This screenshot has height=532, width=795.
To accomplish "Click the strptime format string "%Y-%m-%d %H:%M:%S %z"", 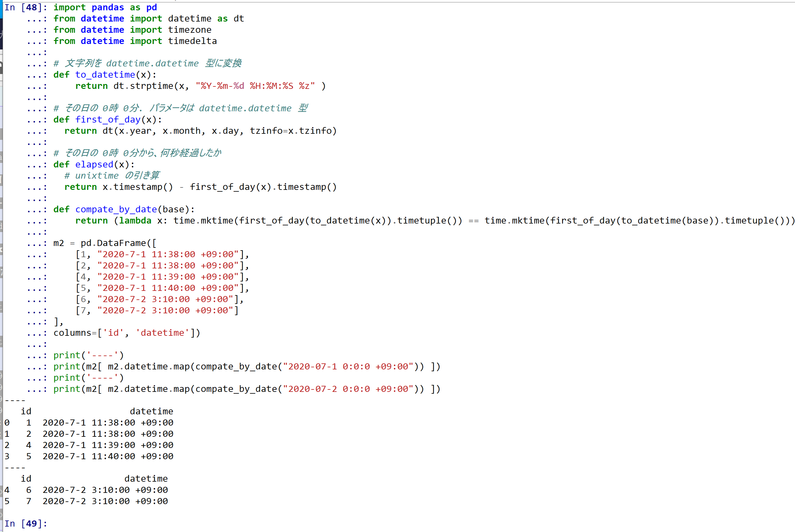I will [255, 86].
